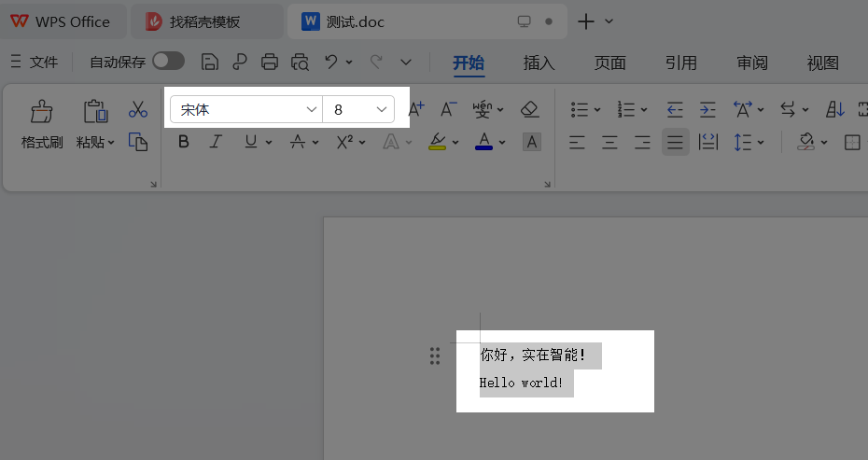
Task: Toggle Bold formatting
Action: pyautogui.click(x=184, y=142)
